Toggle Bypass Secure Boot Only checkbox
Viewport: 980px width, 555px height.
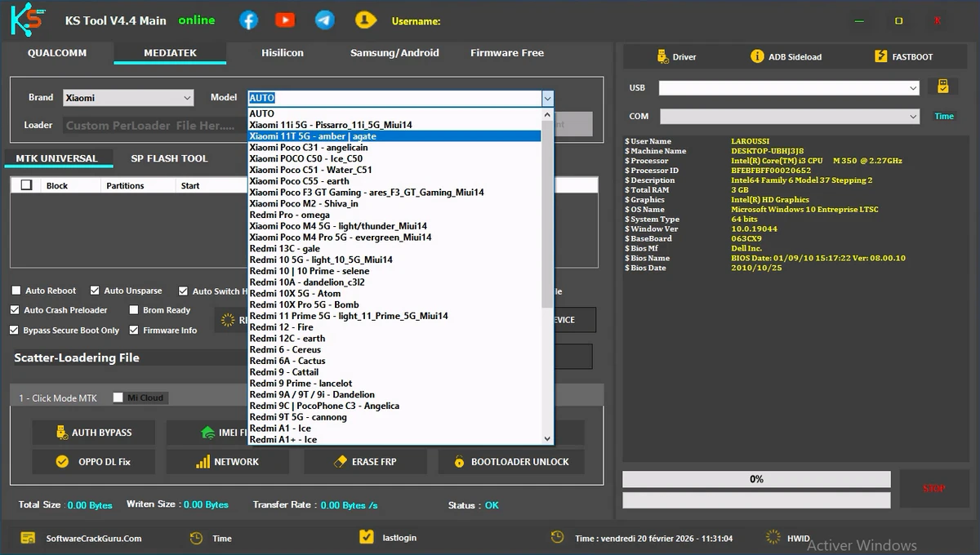15,330
